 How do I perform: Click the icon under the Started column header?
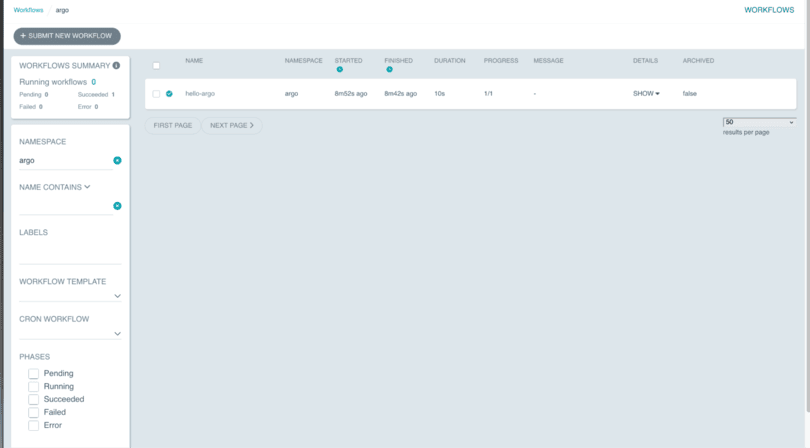[339, 69]
